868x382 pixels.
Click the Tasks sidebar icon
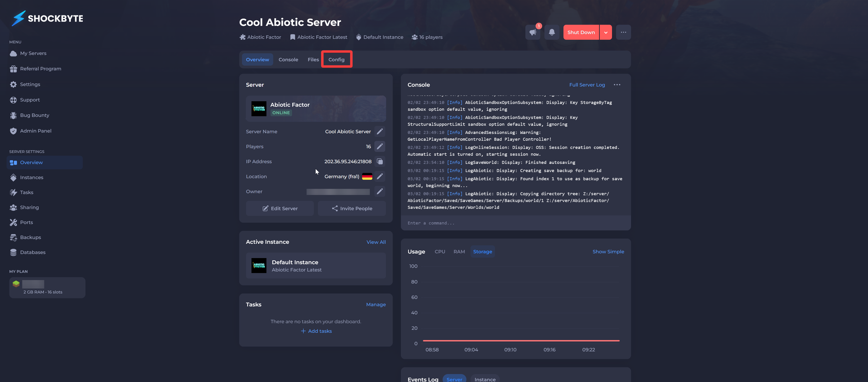[x=13, y=192]
